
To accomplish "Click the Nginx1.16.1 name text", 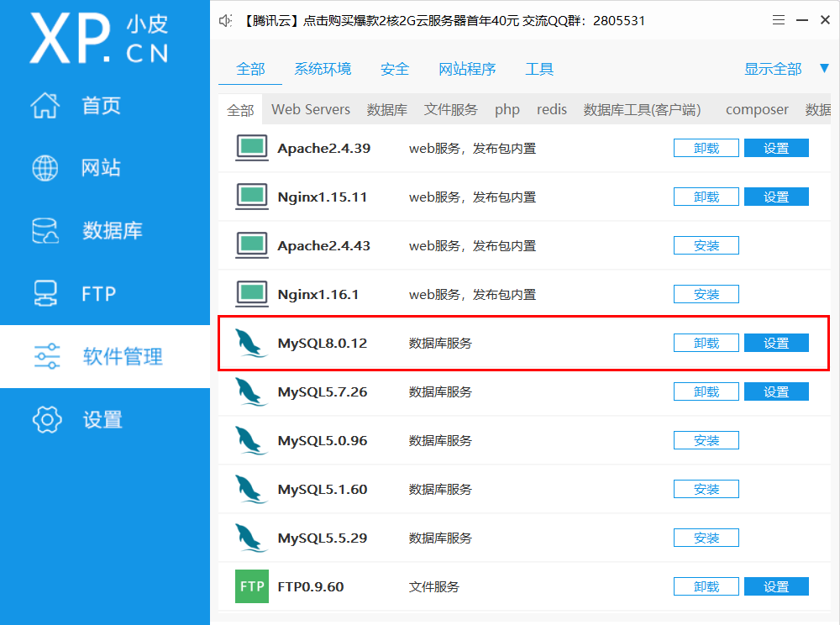I will 318,295.
